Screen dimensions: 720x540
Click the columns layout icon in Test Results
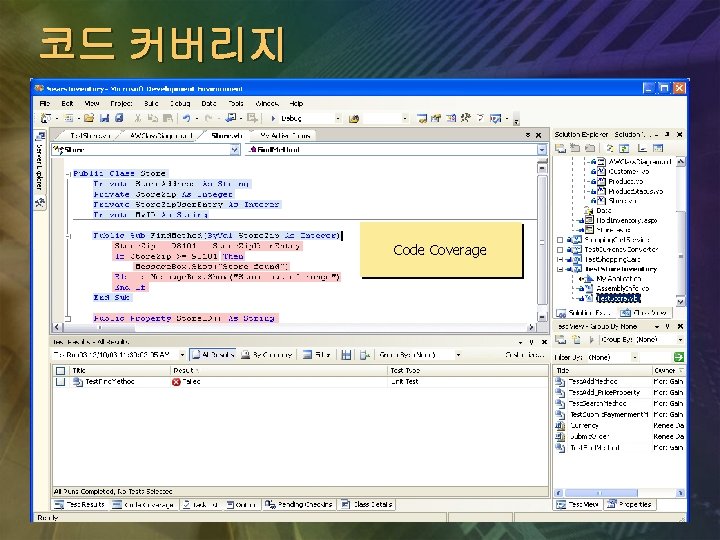coord(346,354)
